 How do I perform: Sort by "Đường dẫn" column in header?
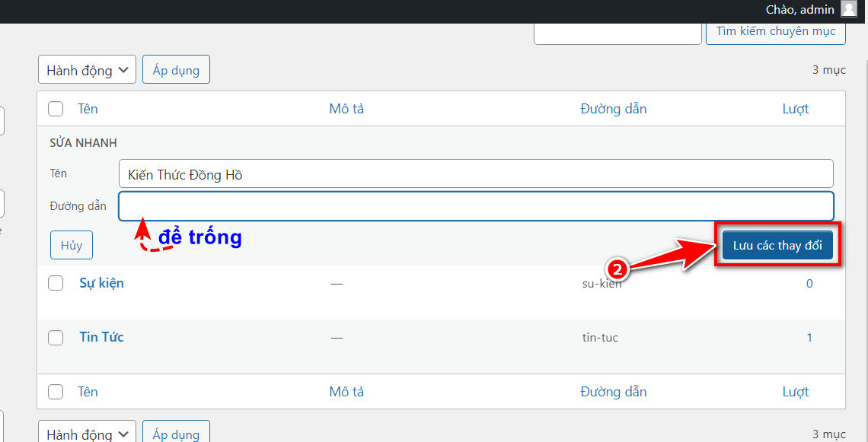point(614,109)
